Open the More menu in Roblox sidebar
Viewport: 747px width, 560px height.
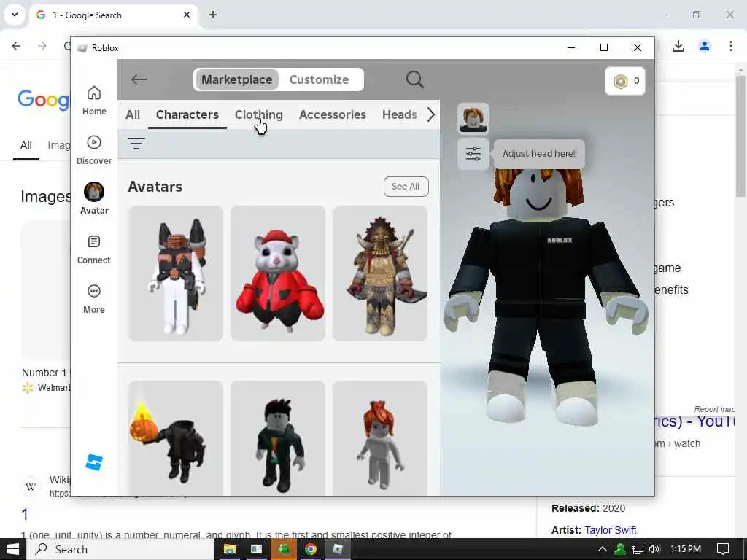94,299
